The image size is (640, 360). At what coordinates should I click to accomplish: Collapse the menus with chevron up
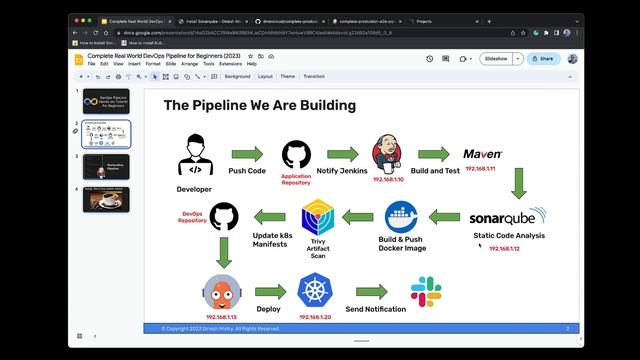(x=570, y=77)
